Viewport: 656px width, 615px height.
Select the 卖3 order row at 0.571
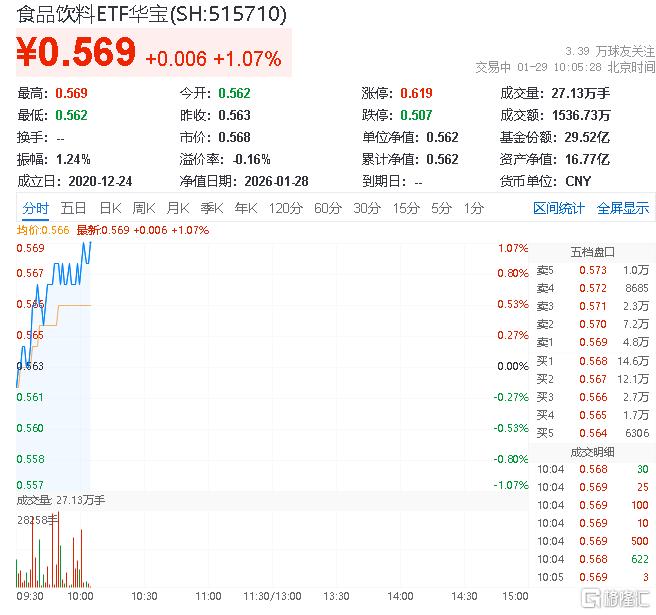(x=592, y=306)
